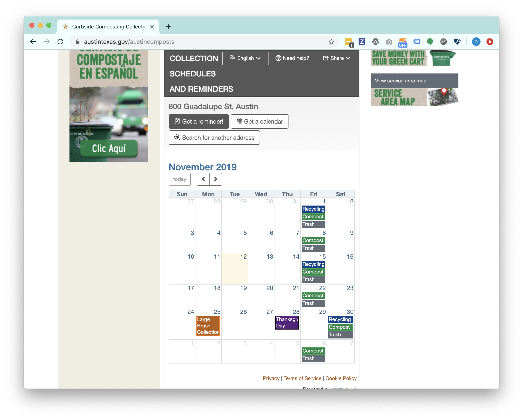Close the Curbside Composting Collection tab
Screen dimensions: 523x420
click(152, 27)
